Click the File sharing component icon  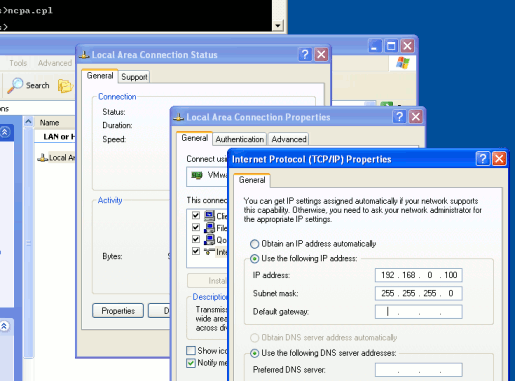(209, 228)
